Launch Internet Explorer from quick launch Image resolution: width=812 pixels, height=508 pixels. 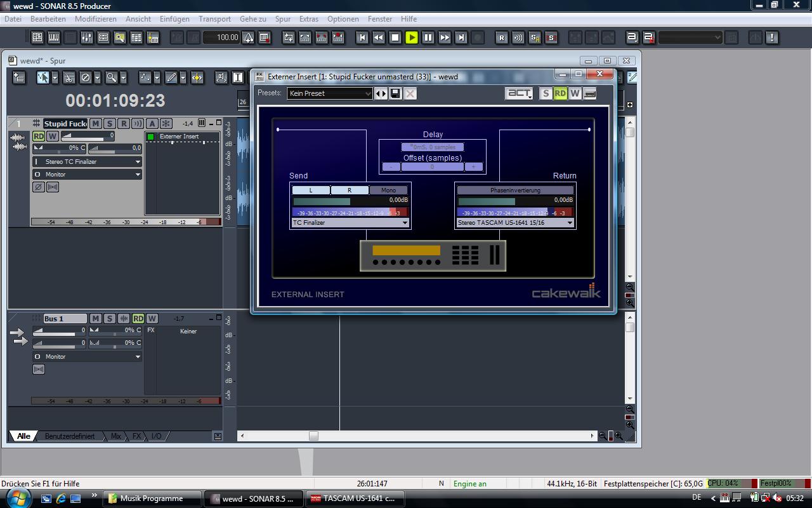point(61,498)
